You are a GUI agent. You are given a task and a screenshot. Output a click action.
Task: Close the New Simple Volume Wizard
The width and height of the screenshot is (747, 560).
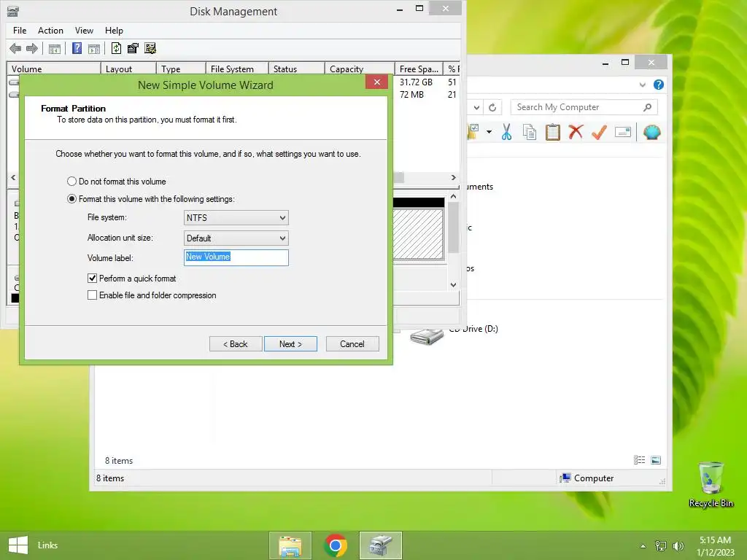[x=377, y=82]
